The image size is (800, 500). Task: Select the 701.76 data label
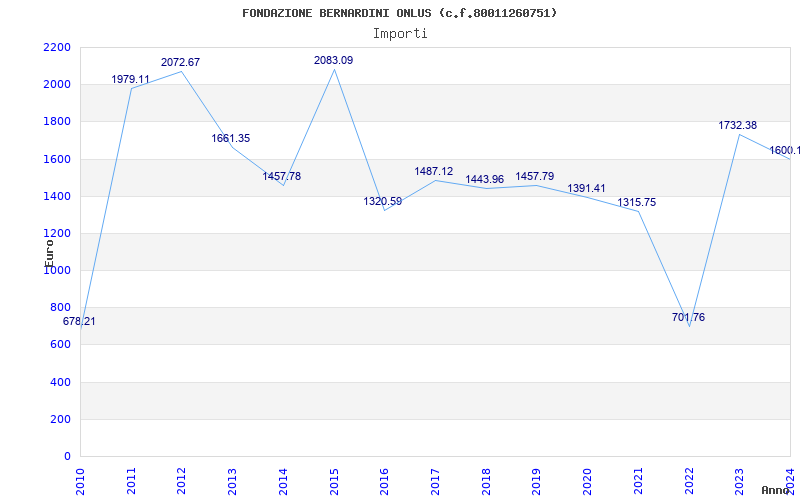coord(688,317)
